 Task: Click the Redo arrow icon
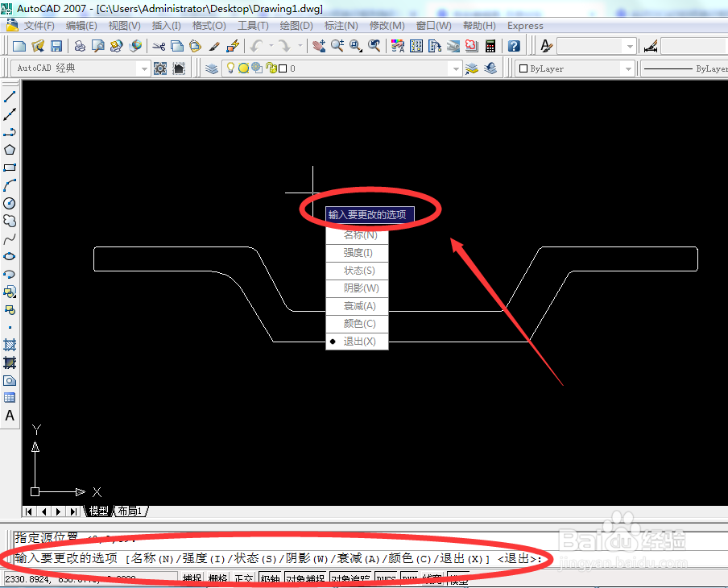coord(284,46)
